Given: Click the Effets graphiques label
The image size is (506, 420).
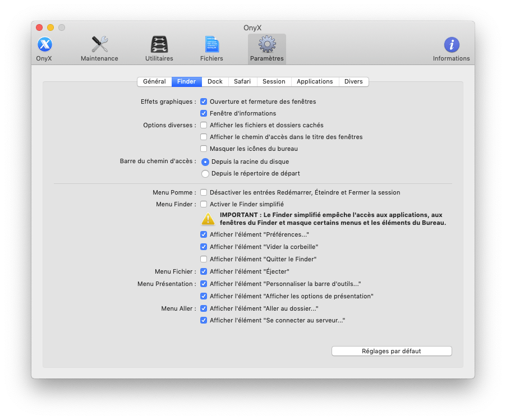Looking at the screenshot, I should pos(168,101).
